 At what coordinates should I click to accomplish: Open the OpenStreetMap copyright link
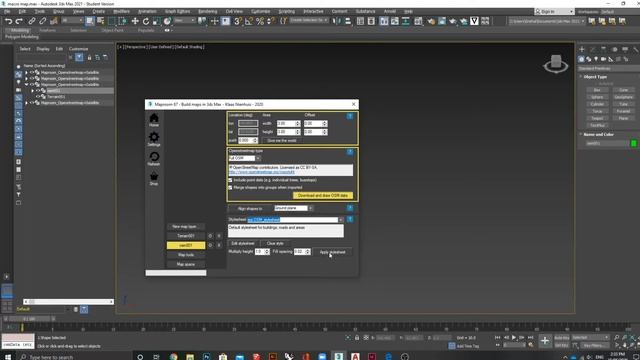tap(262, 172)
